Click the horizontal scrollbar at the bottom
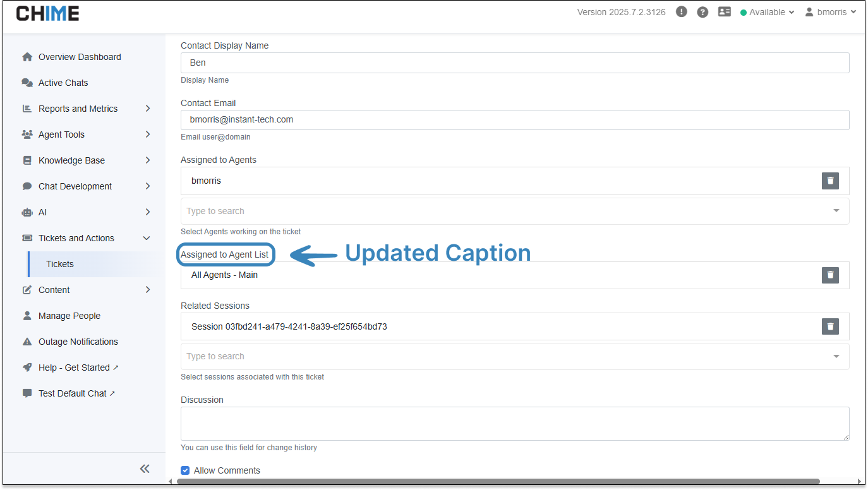Image resolution: width=868 pixels, height=490 pixels. [498, 481]
